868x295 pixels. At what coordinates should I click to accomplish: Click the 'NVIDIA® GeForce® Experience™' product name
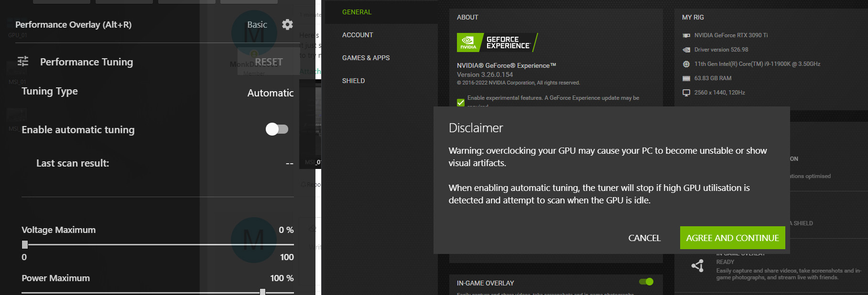pyautogui.click(x=507, y=65)
